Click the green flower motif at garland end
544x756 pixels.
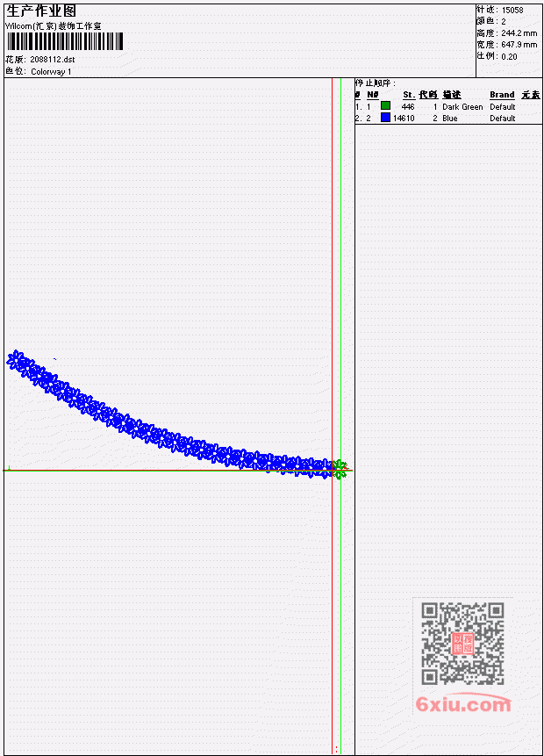(340, 469)
